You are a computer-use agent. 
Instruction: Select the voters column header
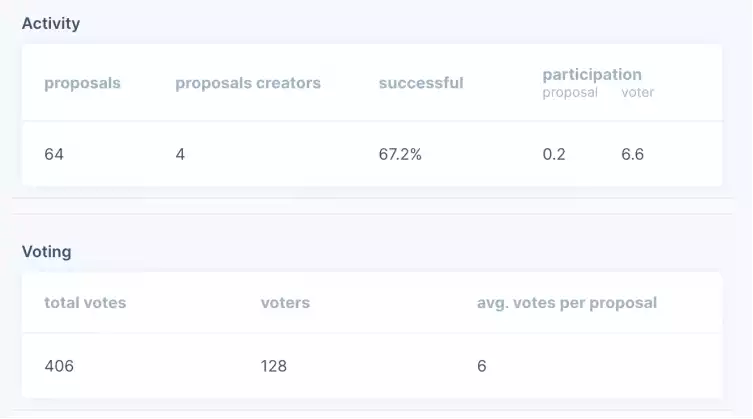click(x=285, y=303)
